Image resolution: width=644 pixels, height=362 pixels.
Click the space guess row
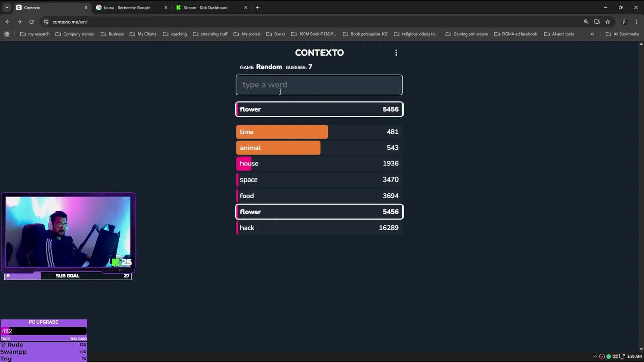pyautogui.click(x=319, y=179)
